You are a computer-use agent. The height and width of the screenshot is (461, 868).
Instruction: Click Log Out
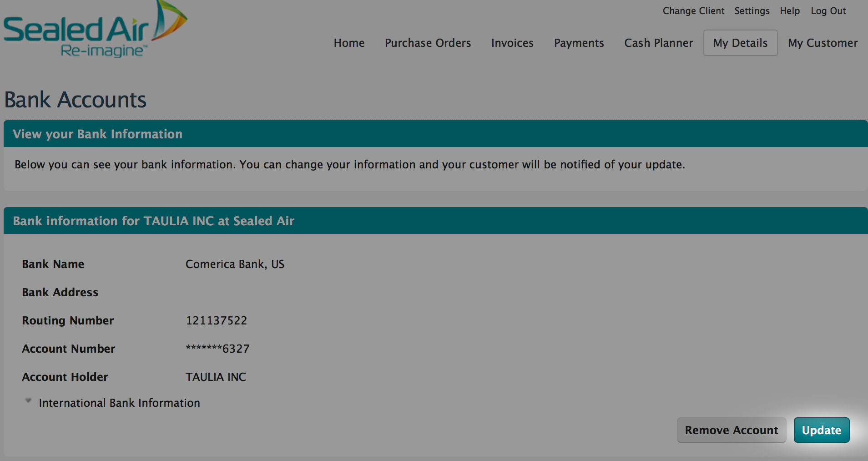coord(828,11)
